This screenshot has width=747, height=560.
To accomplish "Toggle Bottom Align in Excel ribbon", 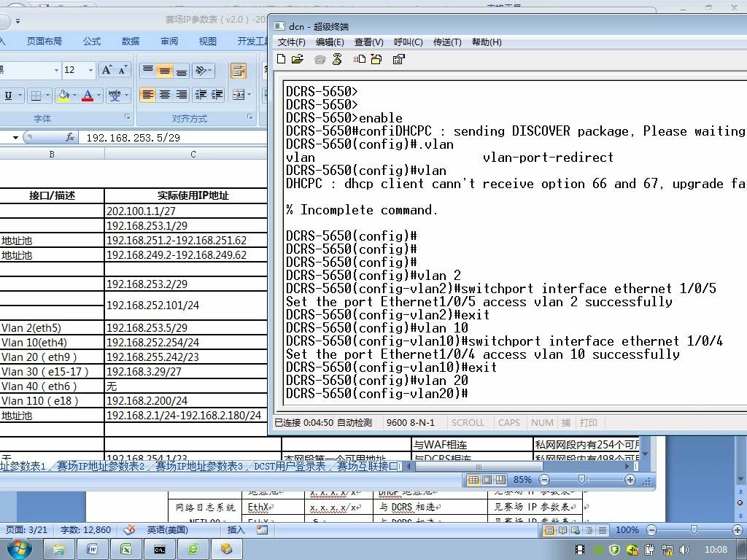I will point(182,71).
